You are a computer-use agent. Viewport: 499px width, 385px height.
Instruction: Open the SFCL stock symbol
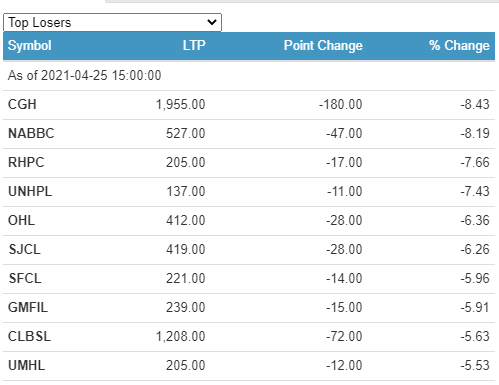(25, 279)
